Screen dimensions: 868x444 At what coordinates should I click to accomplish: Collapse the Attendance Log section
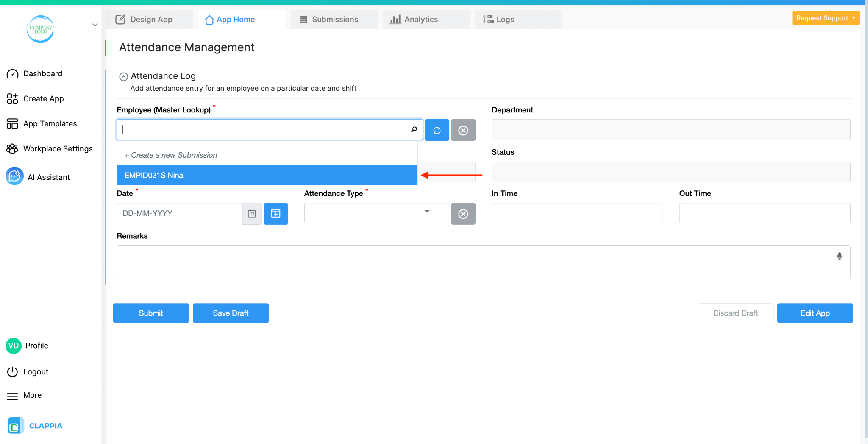pyautogui.click(x=123, y=76)
